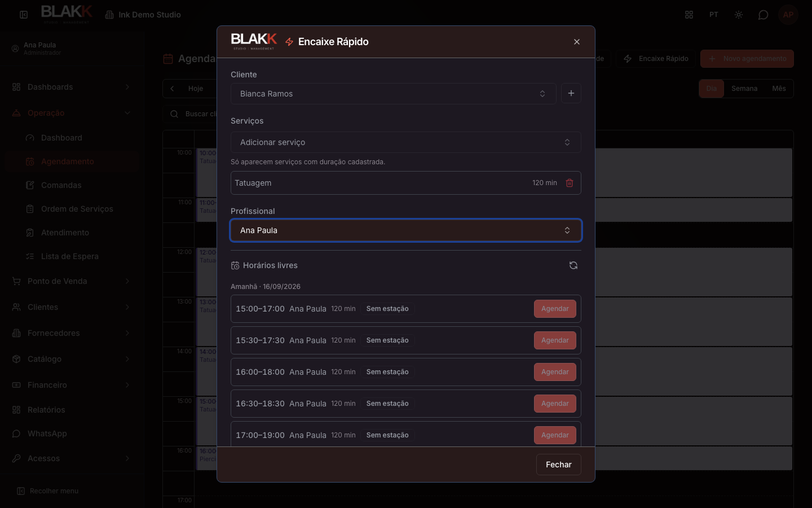
Task: Switch calendar to Semana view
Action: 744,89
